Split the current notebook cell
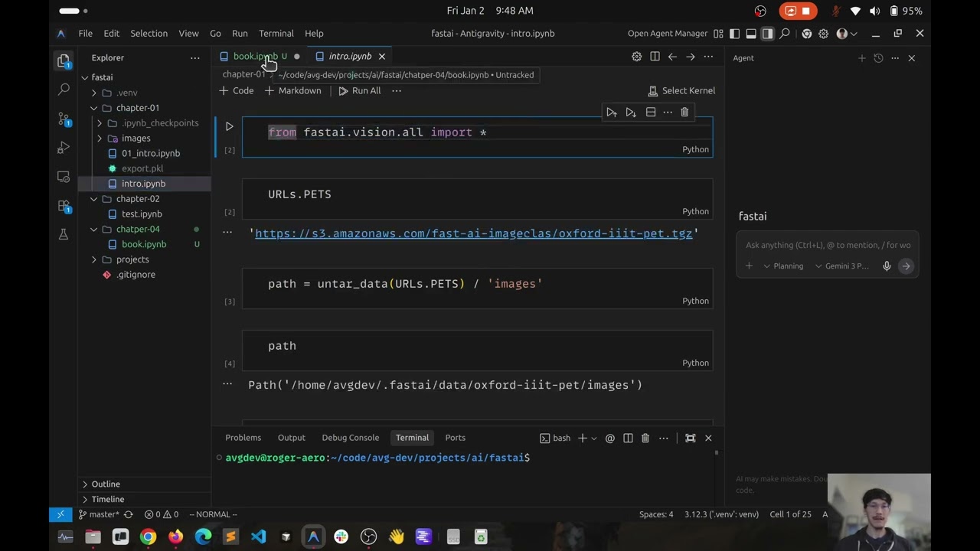Image resolution: width=980 pixels, height=551 pixels. coord(650,112)
